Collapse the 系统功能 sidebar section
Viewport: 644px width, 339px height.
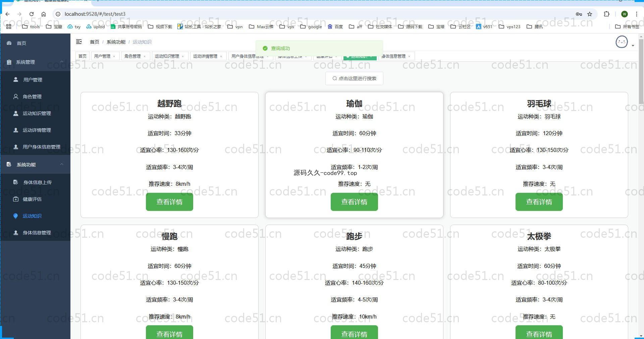click(x=35, y=164)
